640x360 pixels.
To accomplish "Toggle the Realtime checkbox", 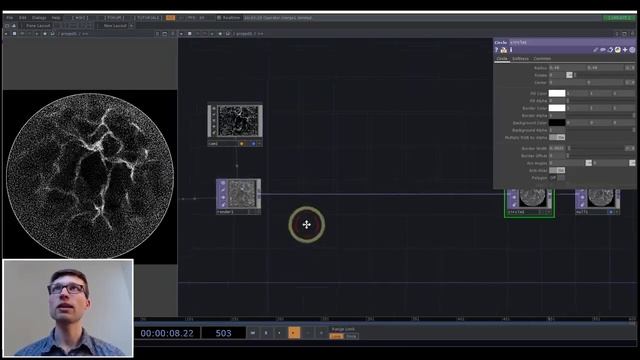I will (219, 18).
